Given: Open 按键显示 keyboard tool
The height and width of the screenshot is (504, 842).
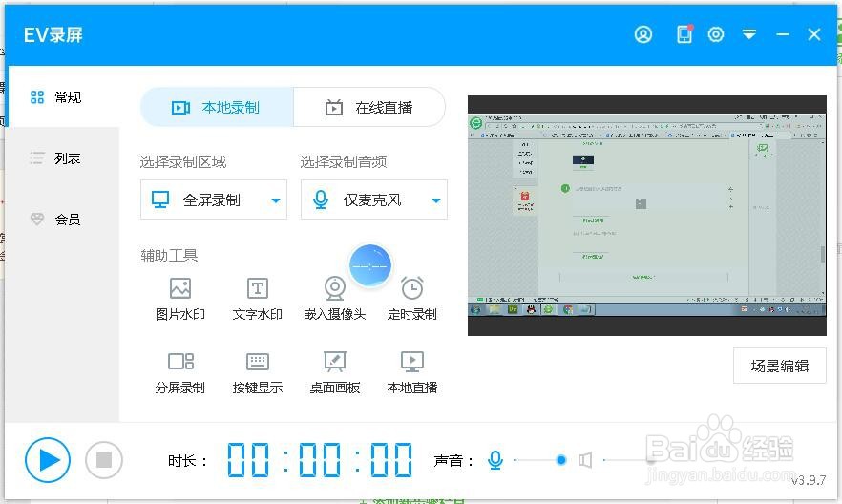Looking at the screenshot, I should pos(257,373).
